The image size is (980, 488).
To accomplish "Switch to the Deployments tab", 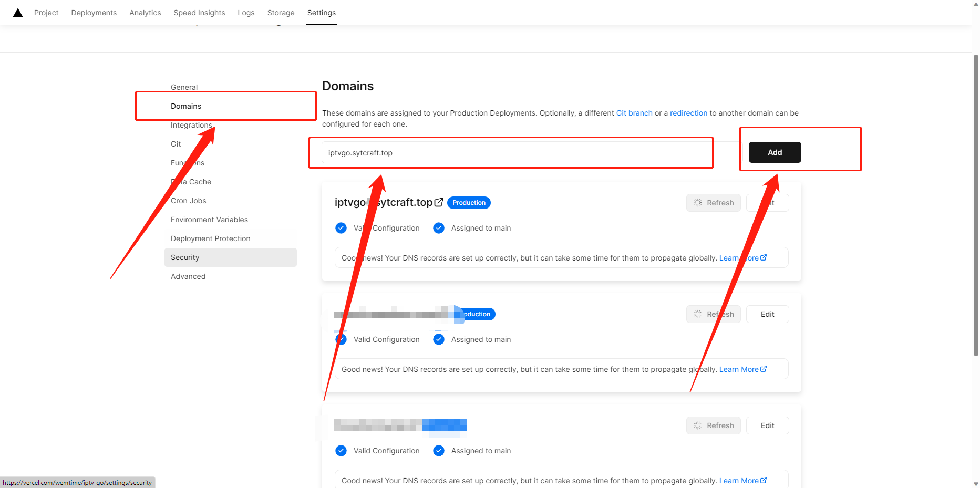I will [94, 13].
